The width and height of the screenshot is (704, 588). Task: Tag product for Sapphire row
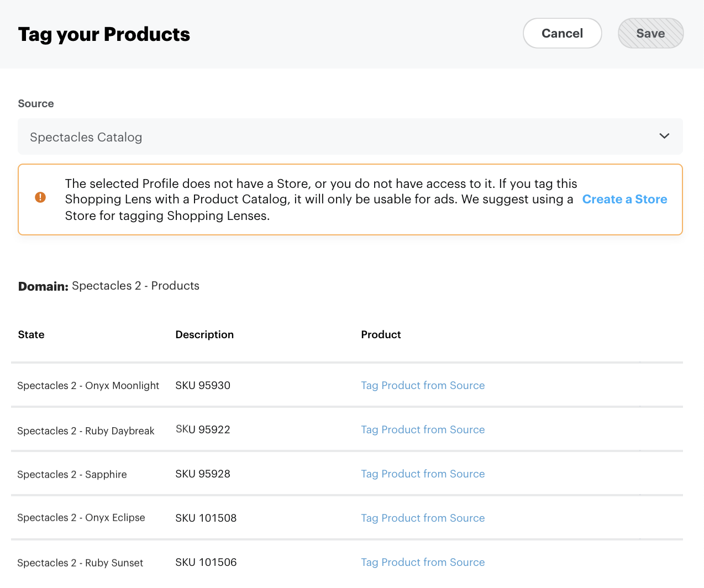pos(423,474)
